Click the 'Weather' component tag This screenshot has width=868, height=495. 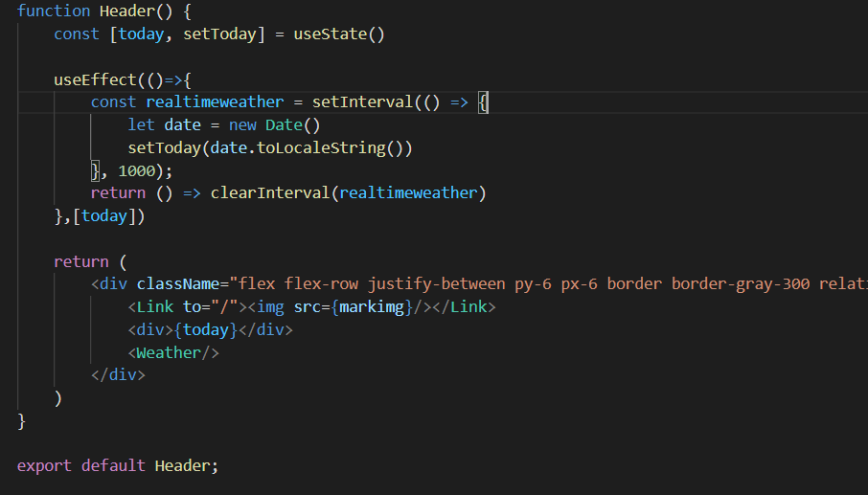(x=169, y=352)
